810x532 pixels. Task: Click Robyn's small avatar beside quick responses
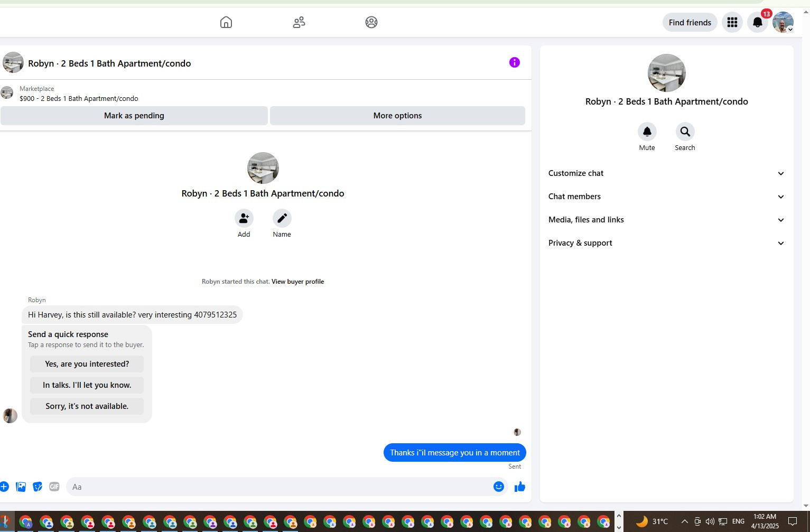pos(10,416)
